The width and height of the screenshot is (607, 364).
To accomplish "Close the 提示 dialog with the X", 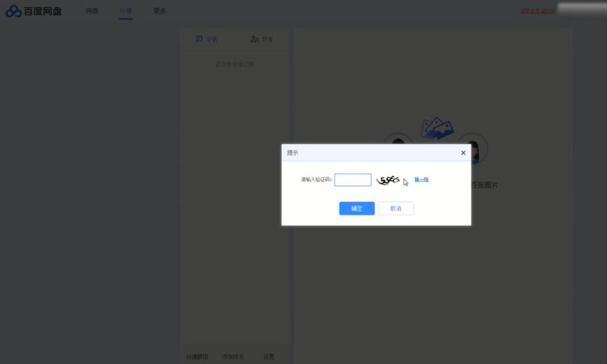I will pyautogui.click(x=463, y=153).
